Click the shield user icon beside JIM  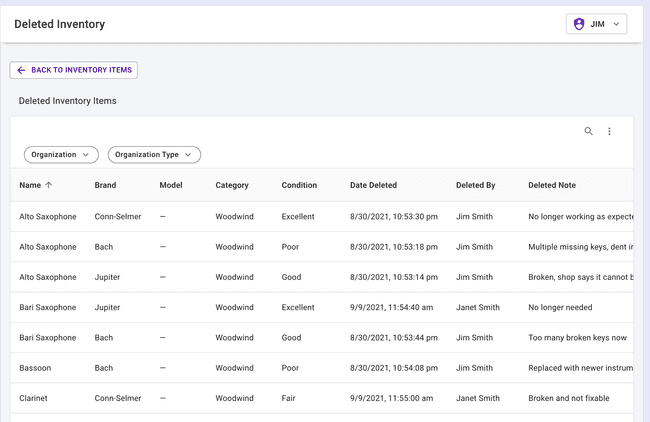click(x=580, y=24)
